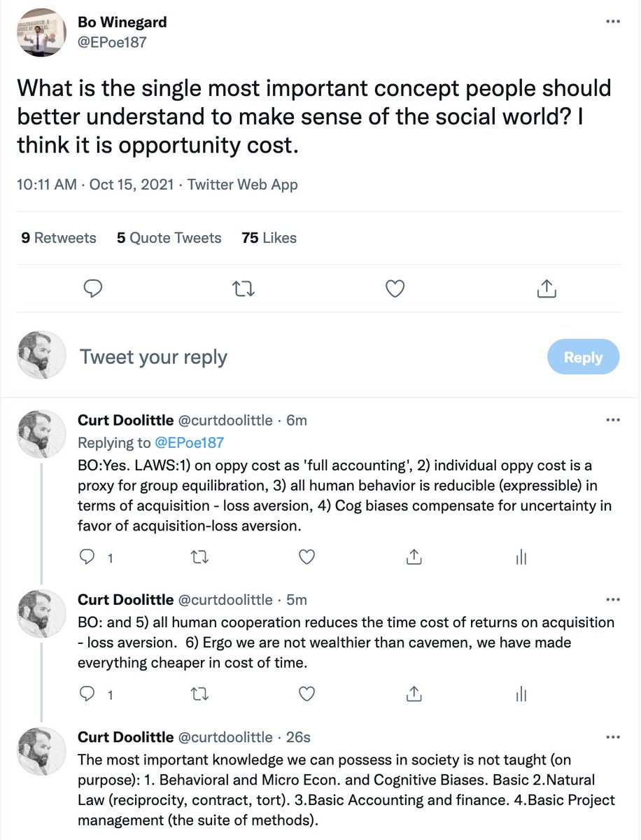Share Bo Winegard's main tweet
The width and height of the screenshot is (641, 840).
(547, 288)
